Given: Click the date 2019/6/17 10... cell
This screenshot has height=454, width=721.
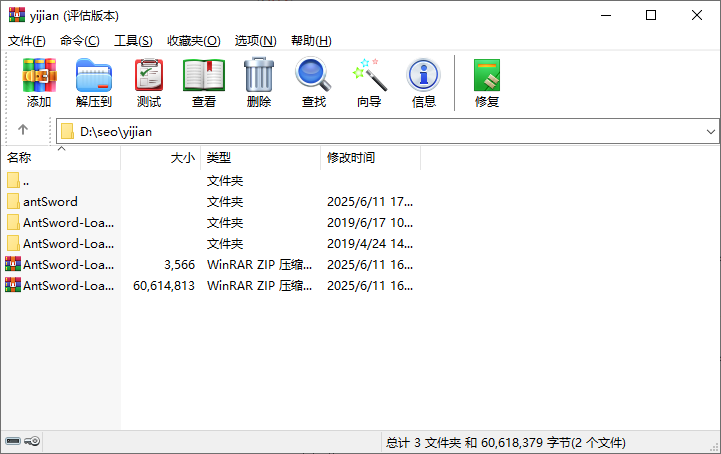Looking at the screenshot, I should [370, 223].
